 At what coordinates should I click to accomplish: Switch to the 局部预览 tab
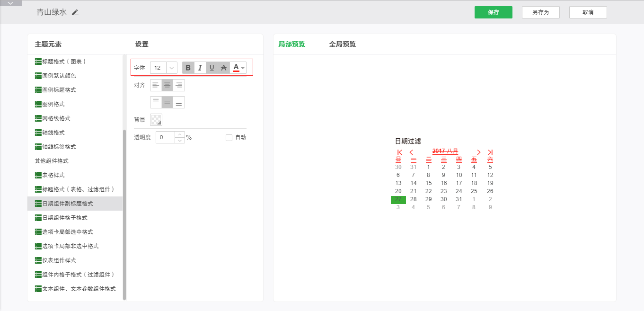pyautogui.click(x=291, y=44)
